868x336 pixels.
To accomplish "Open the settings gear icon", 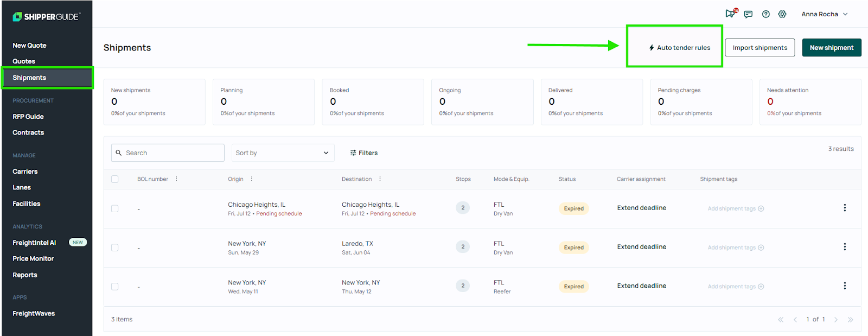I will 782,14.
